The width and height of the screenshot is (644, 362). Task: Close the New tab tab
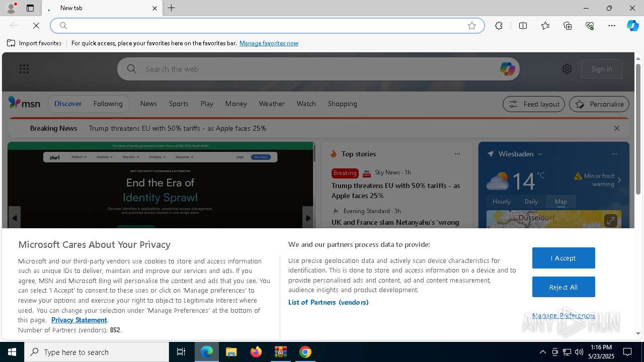[154, 8]
